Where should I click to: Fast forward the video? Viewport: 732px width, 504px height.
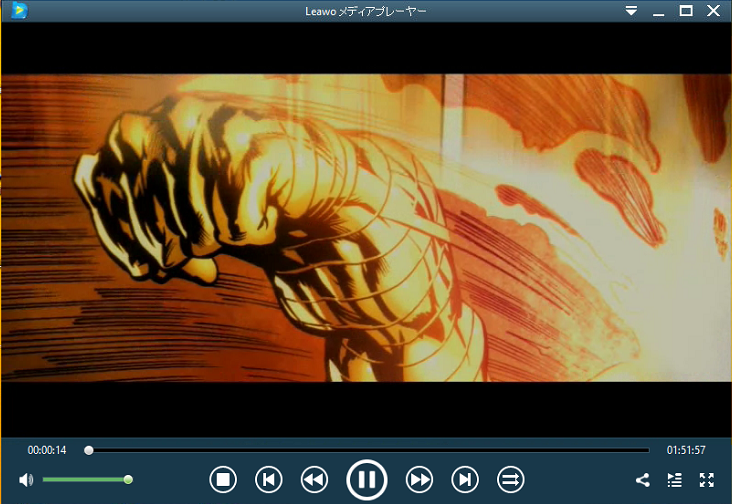(419, 479)
